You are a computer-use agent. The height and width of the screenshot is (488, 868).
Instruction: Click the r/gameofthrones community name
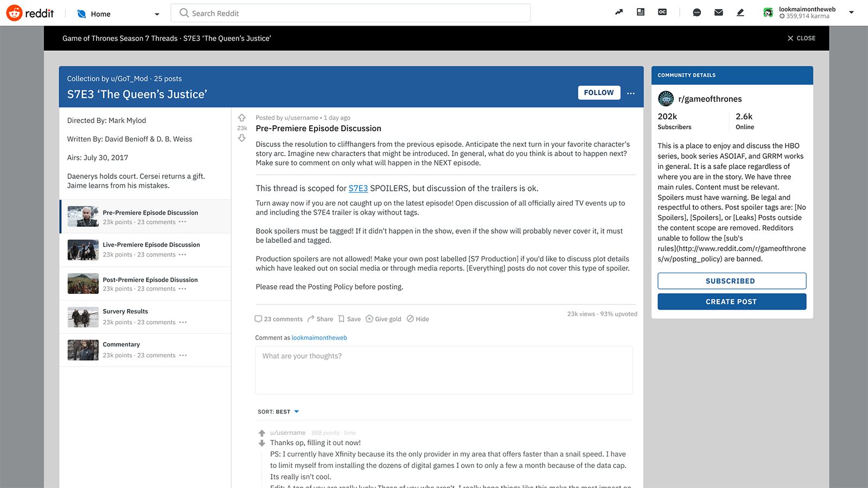click(x=710, y=99)
